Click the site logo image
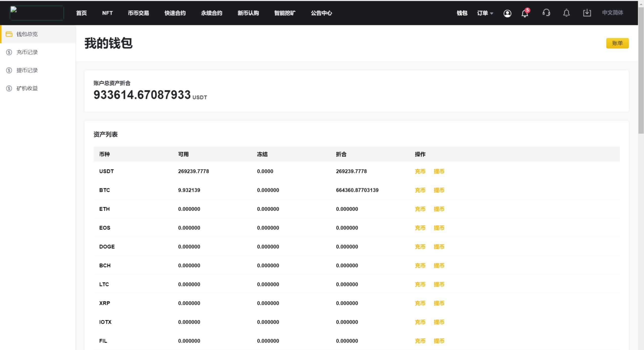 (37, 13)
